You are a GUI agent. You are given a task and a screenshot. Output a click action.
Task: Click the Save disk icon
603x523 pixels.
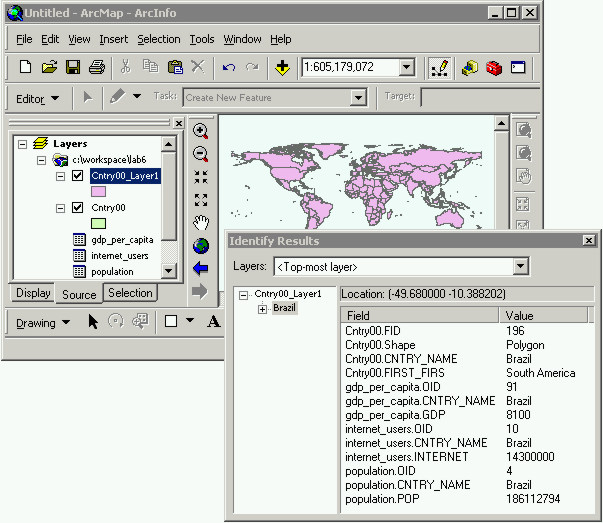pos(73,67)
